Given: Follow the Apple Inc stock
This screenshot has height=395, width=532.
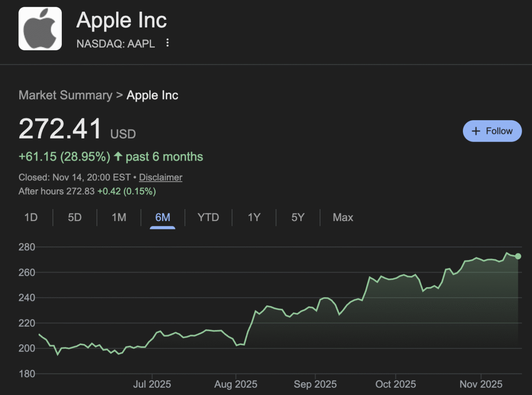Looking at the screenshot, I should point(492,131).
